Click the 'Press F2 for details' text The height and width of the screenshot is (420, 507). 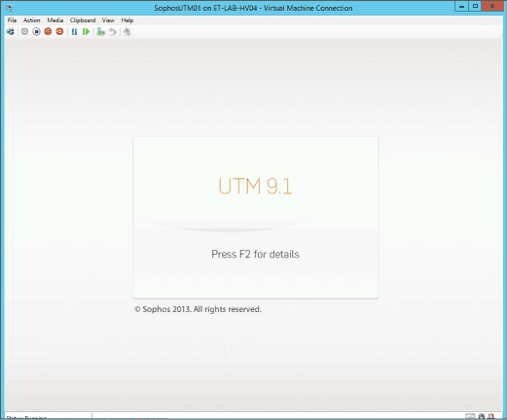pyautogui.click(x=255, y=254)
